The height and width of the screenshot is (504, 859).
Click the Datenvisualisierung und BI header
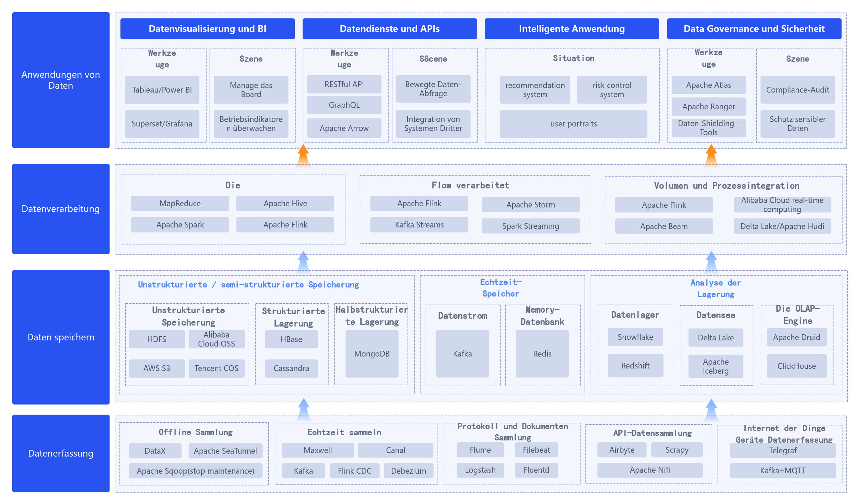tap(207, 29)
